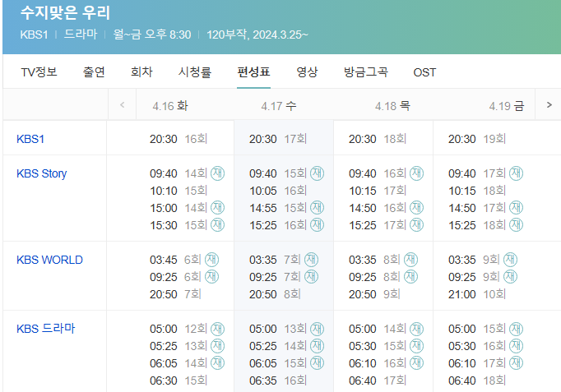
Task: Click the rerun badge beside 06:05 14회
Action: pos(217,363)
